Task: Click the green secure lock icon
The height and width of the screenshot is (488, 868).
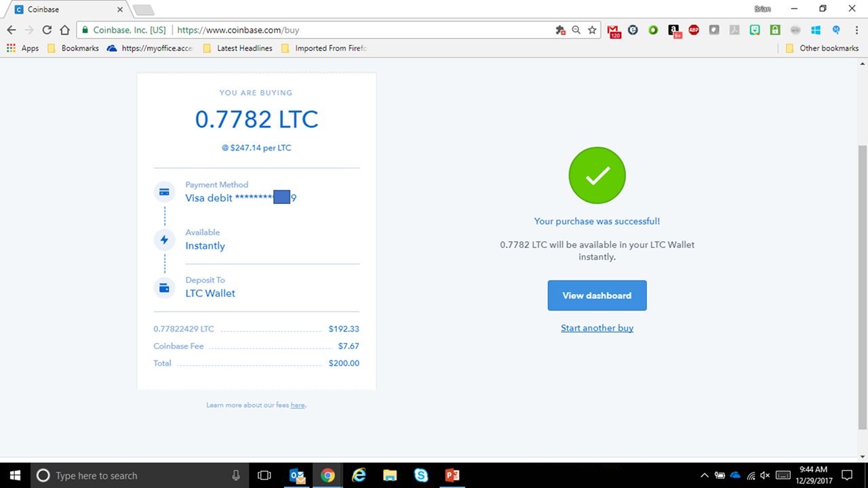Action: click(x=84, y=30)
